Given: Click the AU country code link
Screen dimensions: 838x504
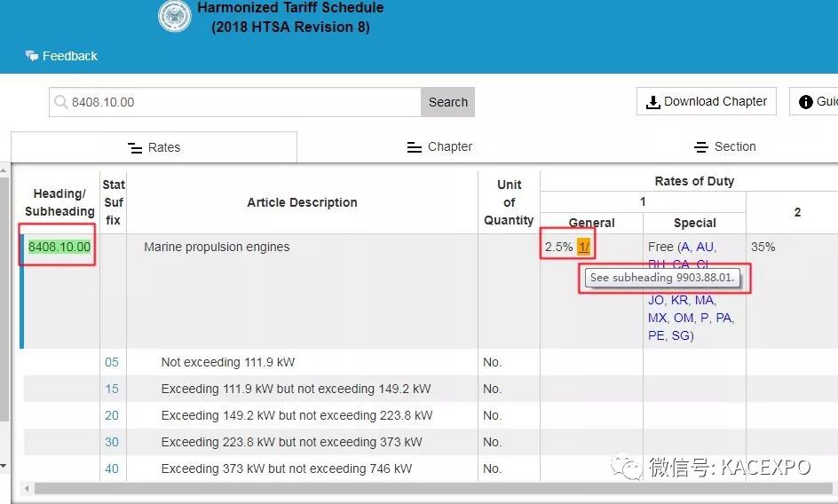Looking at the screenshot, I should [x=704, y=247].
